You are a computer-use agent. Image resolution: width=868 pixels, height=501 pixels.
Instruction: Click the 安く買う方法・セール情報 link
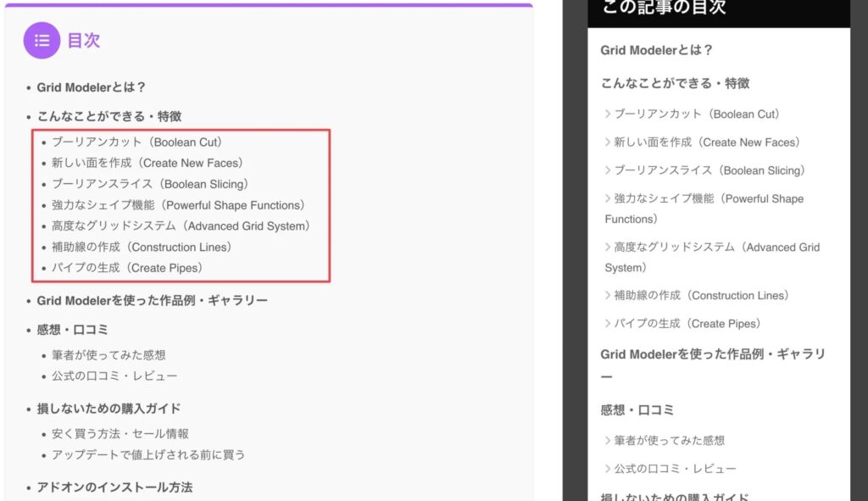(120, 434)
